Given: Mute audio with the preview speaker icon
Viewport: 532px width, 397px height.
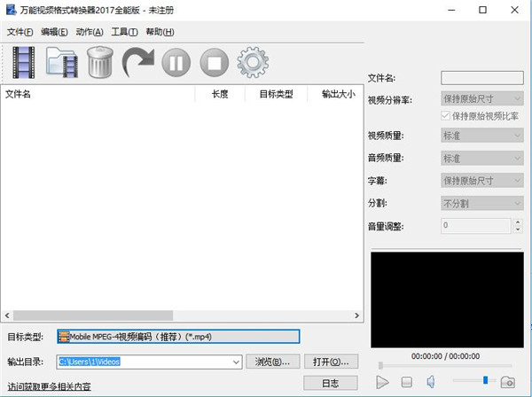Looking at the screenshot, I should 430,382.
